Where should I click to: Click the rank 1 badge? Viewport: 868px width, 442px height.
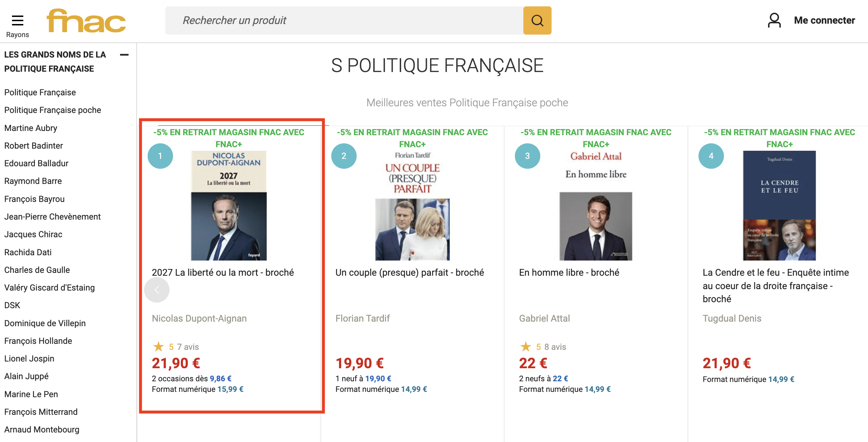(x=160, y=156)
